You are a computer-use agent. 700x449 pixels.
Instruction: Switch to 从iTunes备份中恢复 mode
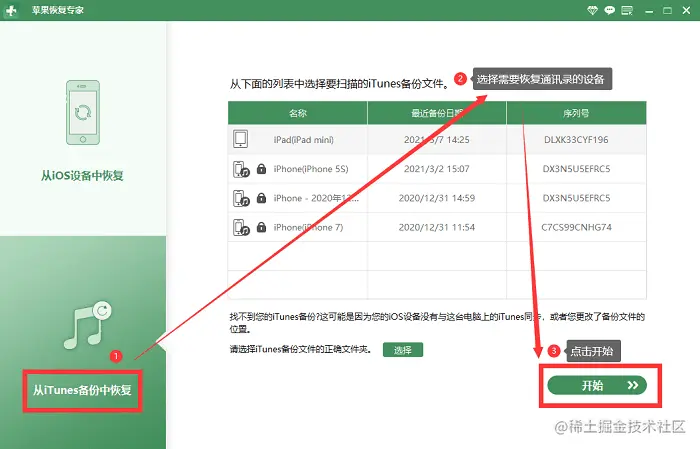point(82,390)
